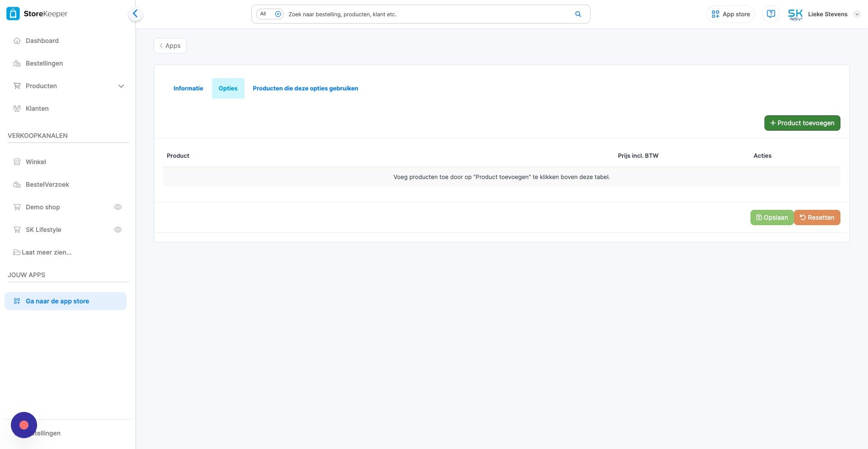
Task: Clear the All search filter
Action: coord(278,14)
